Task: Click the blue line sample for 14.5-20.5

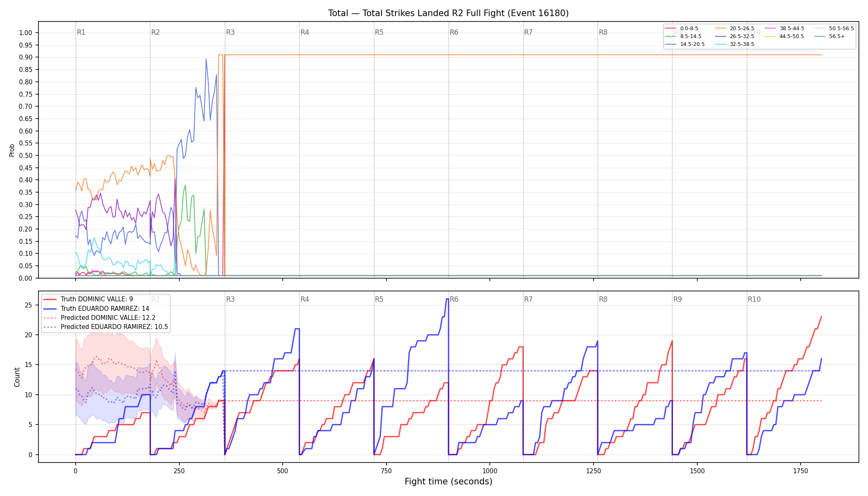Action: click(x=671, y=44)
